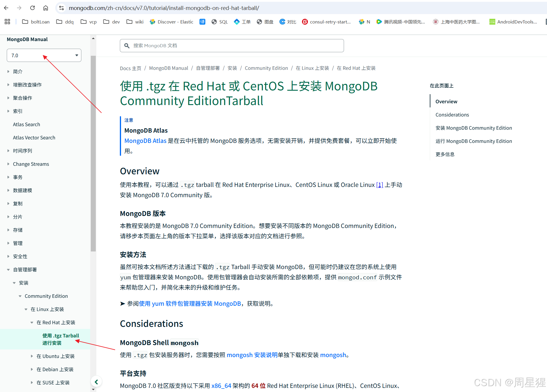Image resolution: width=547 pixels, height=392 pixels.
Task: Open 使用 yum 软件包管理器安装 MongoDB link
Action: point(190,304)
